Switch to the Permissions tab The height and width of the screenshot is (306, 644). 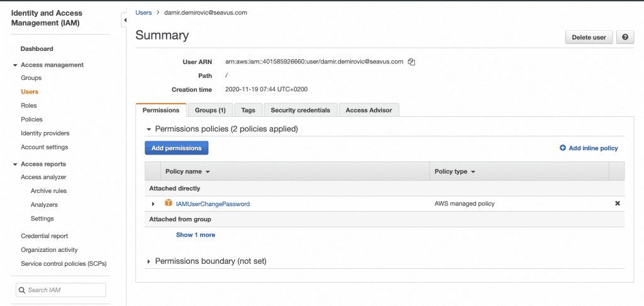coord(161,111)
